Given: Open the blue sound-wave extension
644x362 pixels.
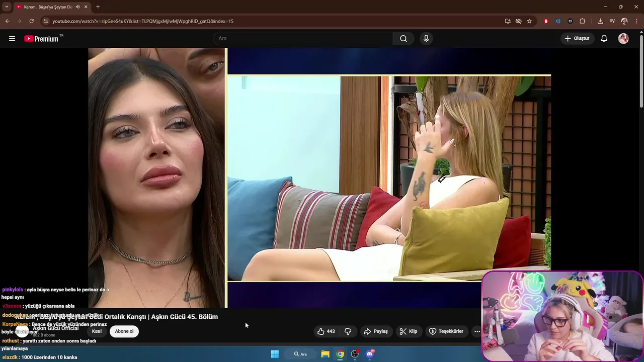Looking at the screenshot, I should 558,21.
